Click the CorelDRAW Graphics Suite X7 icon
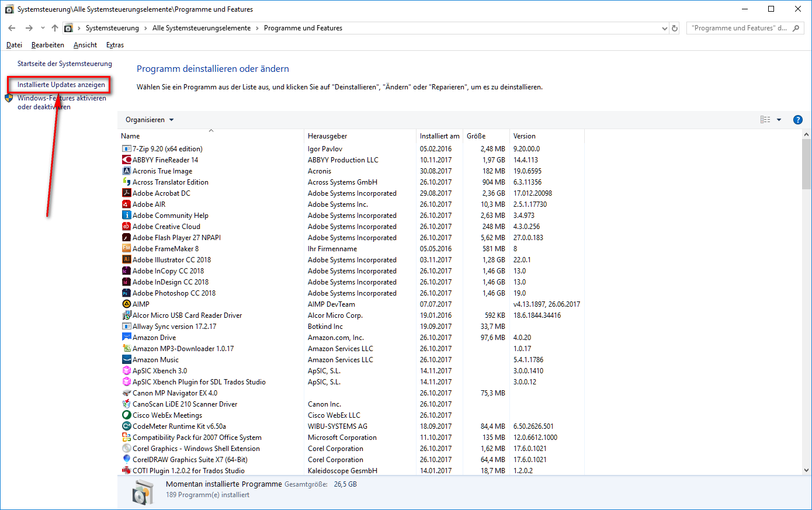 coord(126,459)
